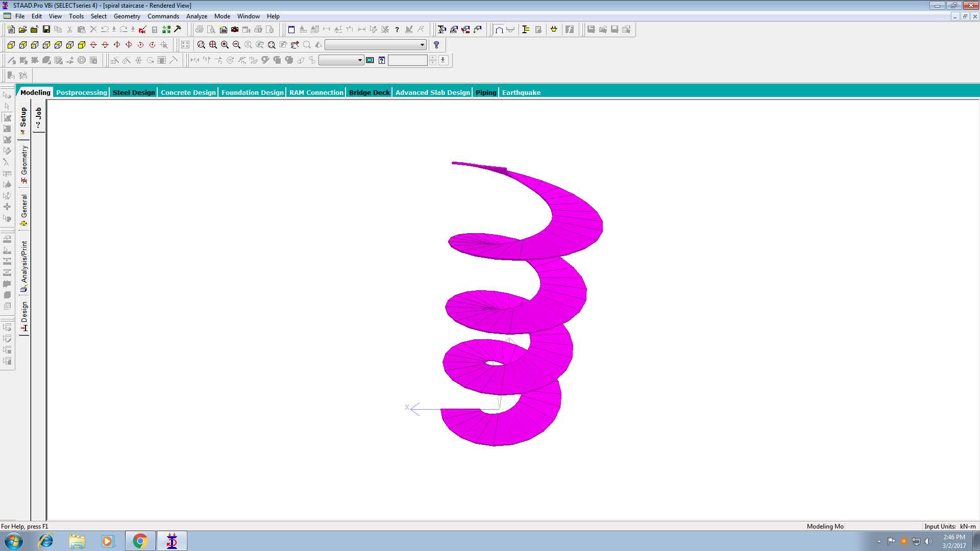Open the green structure wizard icon
The image size is (980, 551).
point(166,30)
